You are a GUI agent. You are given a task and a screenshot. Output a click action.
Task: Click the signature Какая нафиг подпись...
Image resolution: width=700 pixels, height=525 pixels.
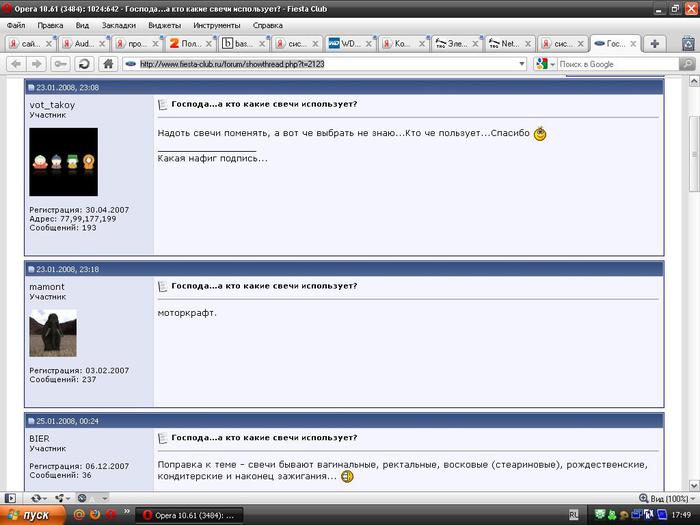[212, 158]
